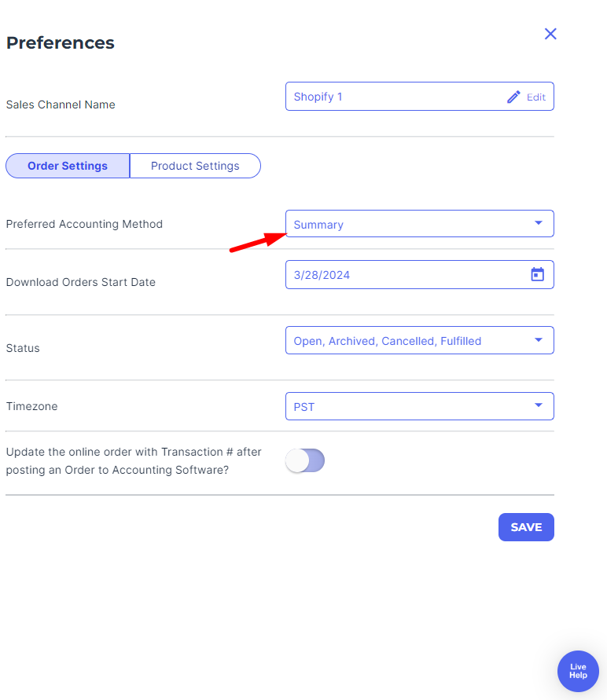607x700 pixels.
Task: Click the 3/28/2024 start date field
Action: click(420, 274)
